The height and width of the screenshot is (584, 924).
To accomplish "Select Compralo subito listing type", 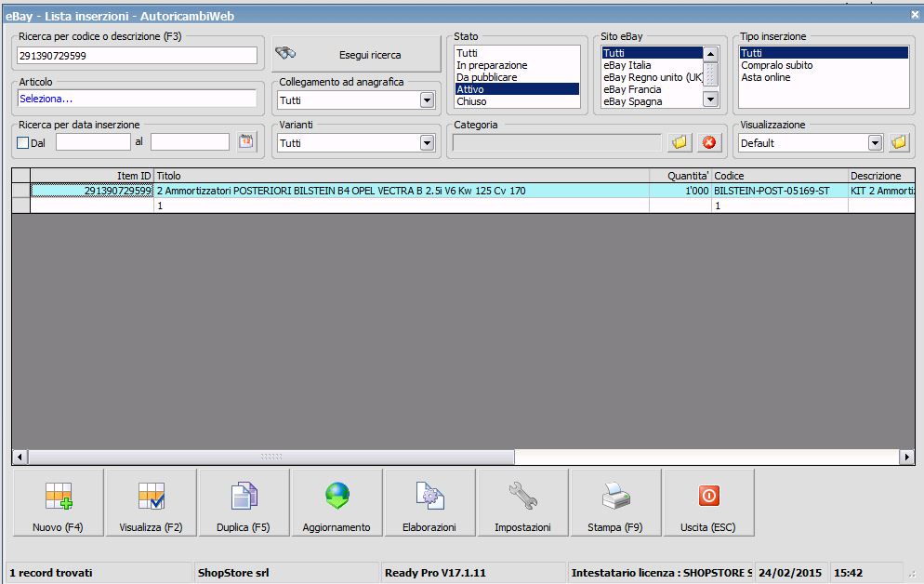I will [x=824, y=65].
